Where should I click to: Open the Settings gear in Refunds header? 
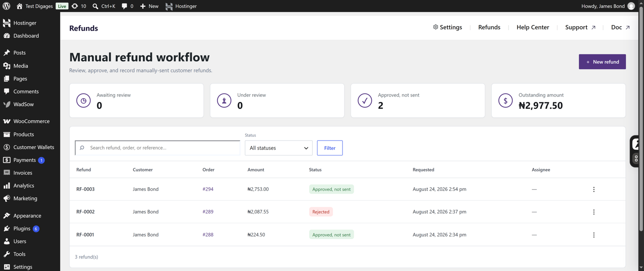(436, 27)
